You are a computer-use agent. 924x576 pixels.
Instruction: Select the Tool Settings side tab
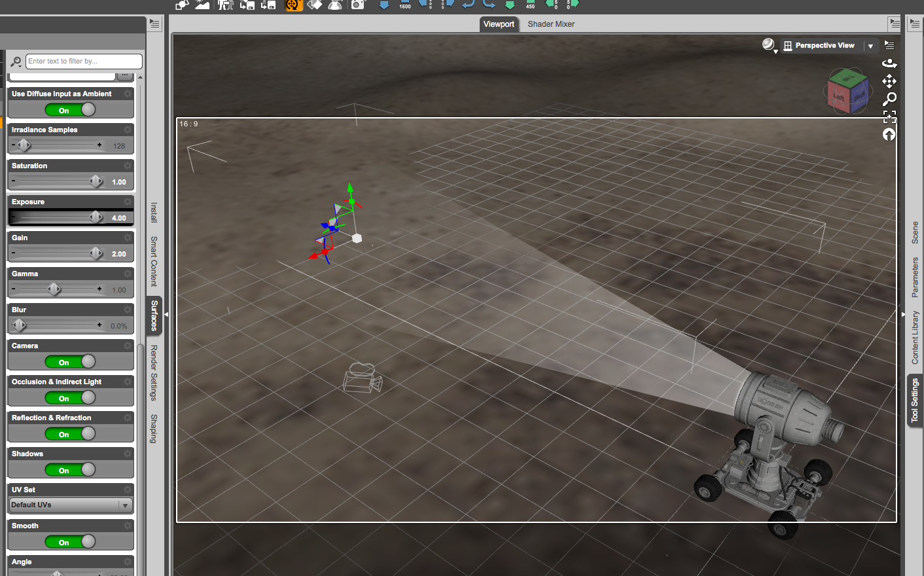(915, 401)
